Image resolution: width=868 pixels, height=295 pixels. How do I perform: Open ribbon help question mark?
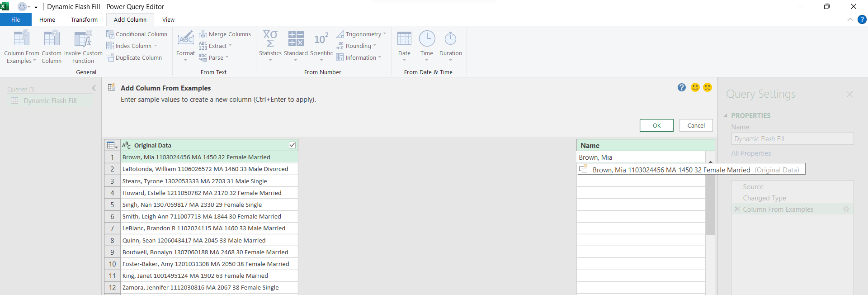[x=862, y=19]
